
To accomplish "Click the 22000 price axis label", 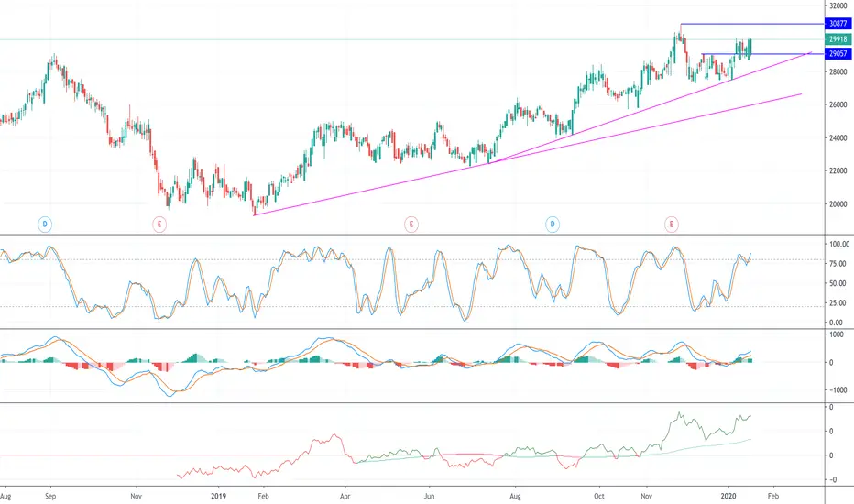I will pyautogui.click(x=838, y=171).
